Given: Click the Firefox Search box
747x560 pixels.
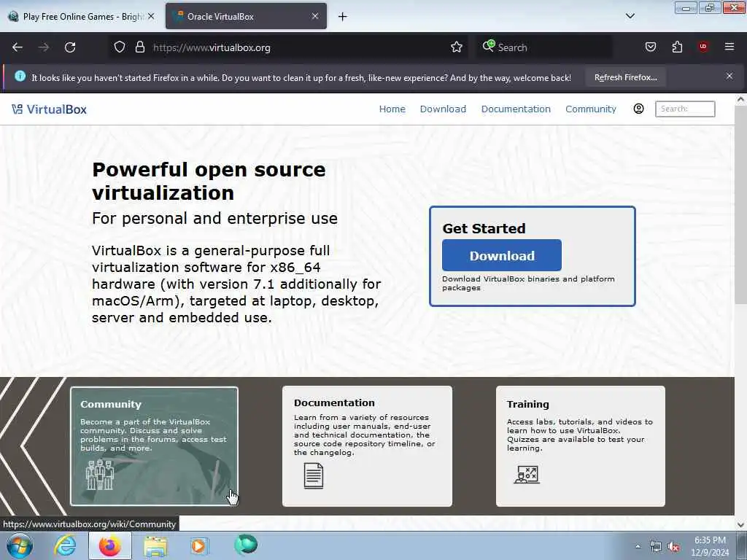Looking at the screenshot, I should coord(544,47).
